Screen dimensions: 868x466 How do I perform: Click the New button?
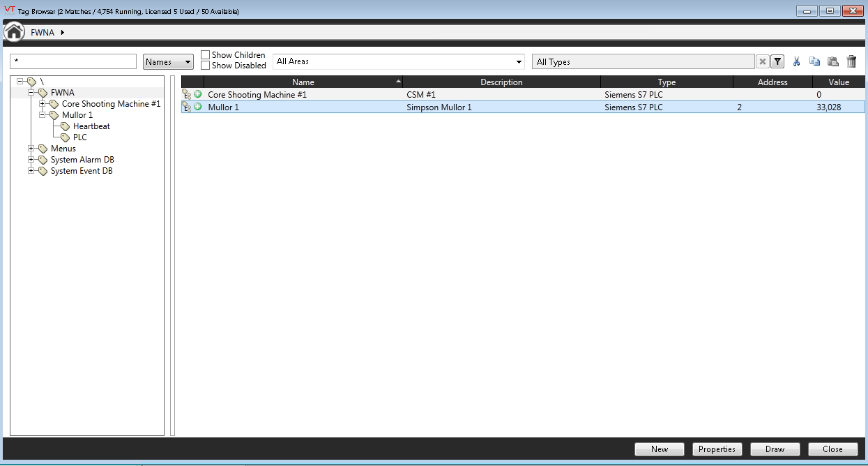point(659,449)
